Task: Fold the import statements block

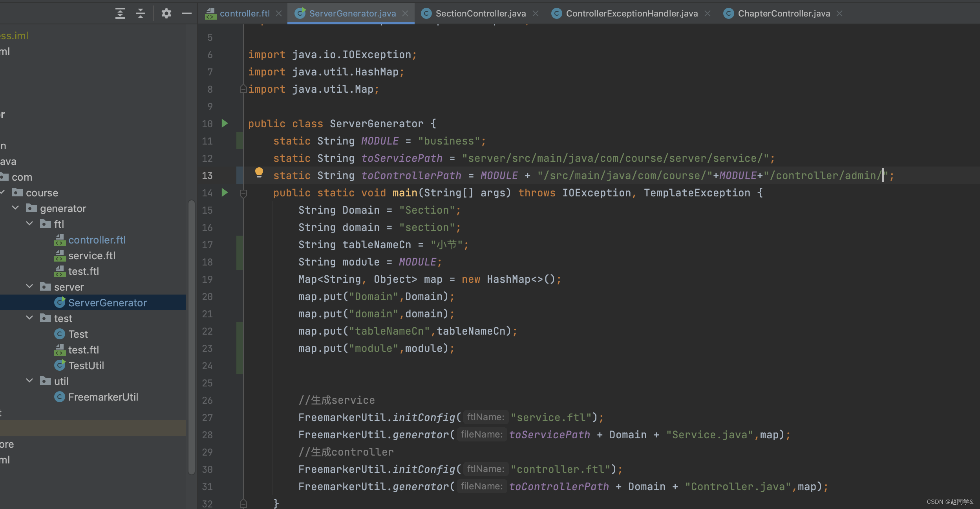Action: click(x=243, y=90)
